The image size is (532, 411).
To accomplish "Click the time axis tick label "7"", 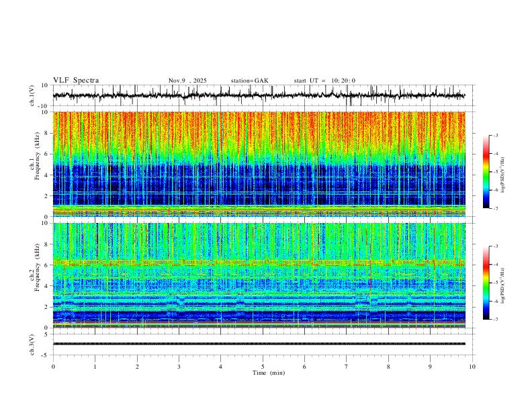I will (x=347, y=367).
